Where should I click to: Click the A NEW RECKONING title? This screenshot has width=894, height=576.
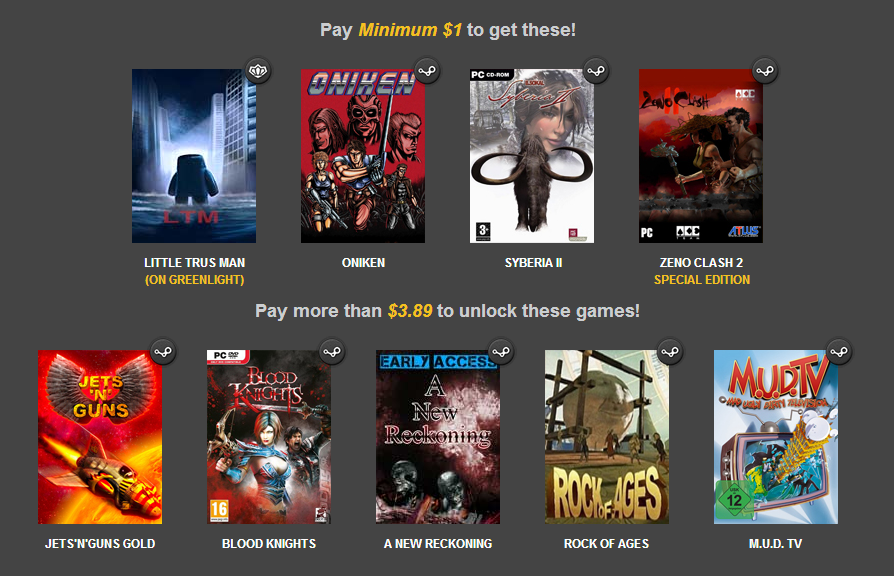(x=438, y=544)
